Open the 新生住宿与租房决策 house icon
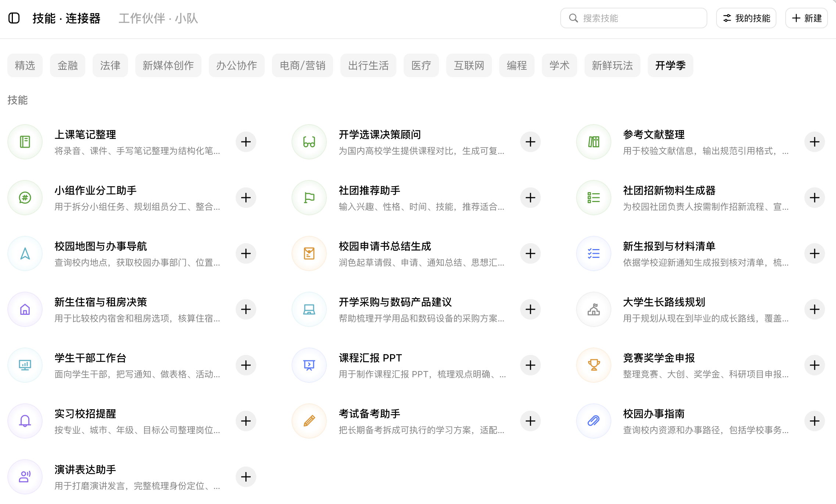The width and height of the screenshot is (836, 504). tap(25, 309)
